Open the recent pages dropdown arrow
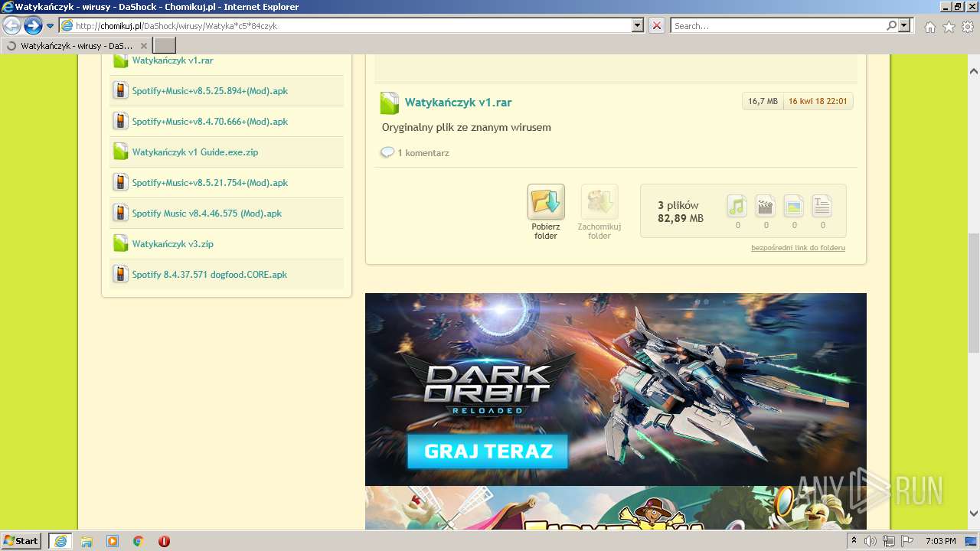Screen dimensions: 980x551 click(50, 26)
